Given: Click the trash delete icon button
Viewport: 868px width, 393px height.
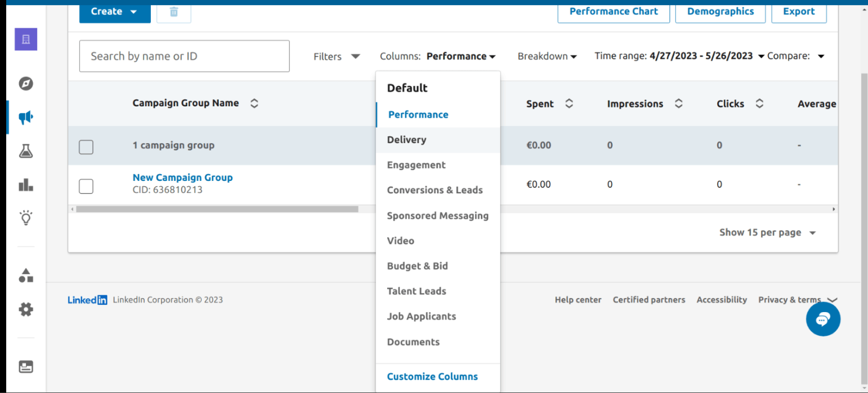Looking at the screenshot, I should 173,12.
